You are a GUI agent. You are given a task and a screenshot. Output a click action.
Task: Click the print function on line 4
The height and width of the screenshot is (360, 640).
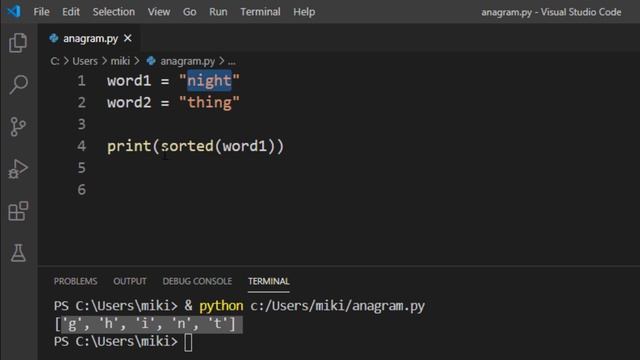point(129,146)
